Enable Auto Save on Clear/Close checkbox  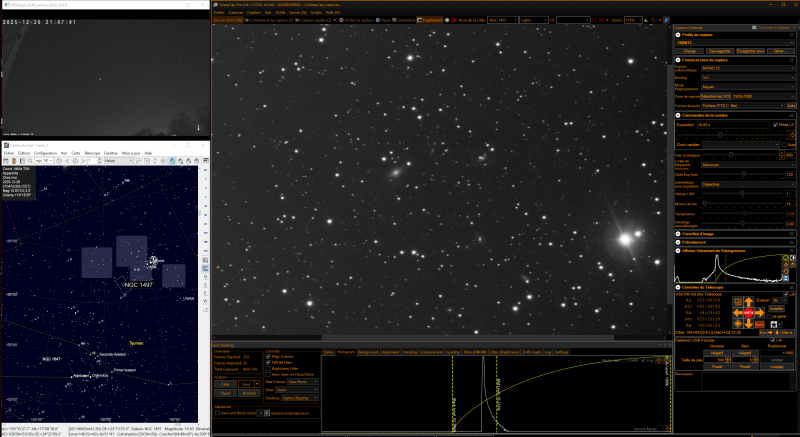click(x=268, y=374)
